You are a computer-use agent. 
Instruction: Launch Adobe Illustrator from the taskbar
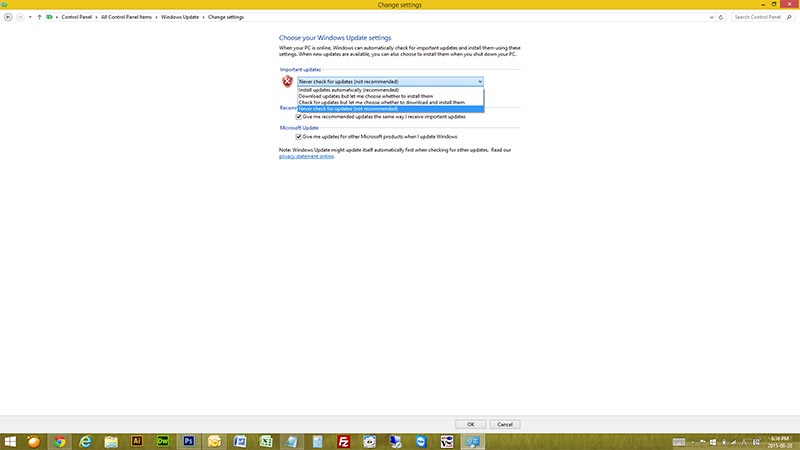[x=137, y=441]
